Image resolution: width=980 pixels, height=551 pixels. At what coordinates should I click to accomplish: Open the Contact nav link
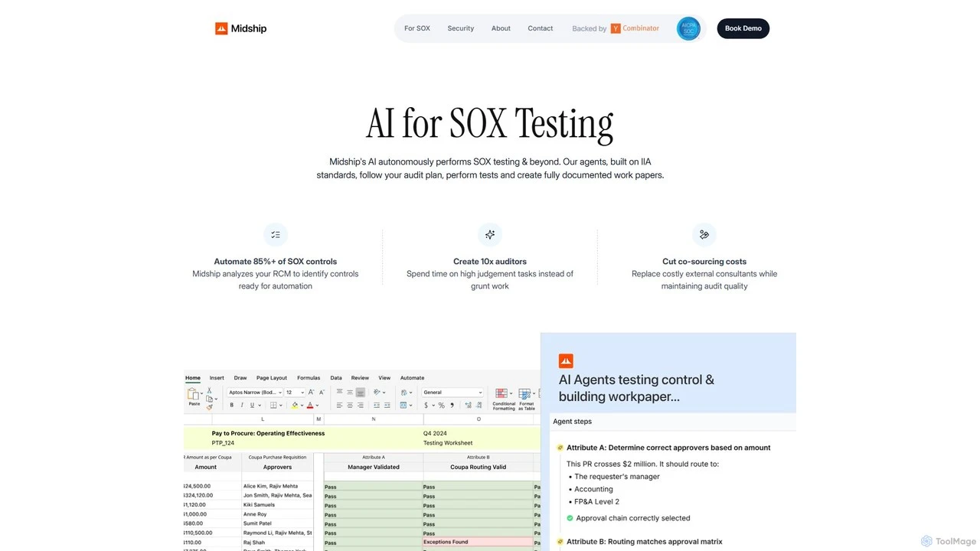click(541, 28)
